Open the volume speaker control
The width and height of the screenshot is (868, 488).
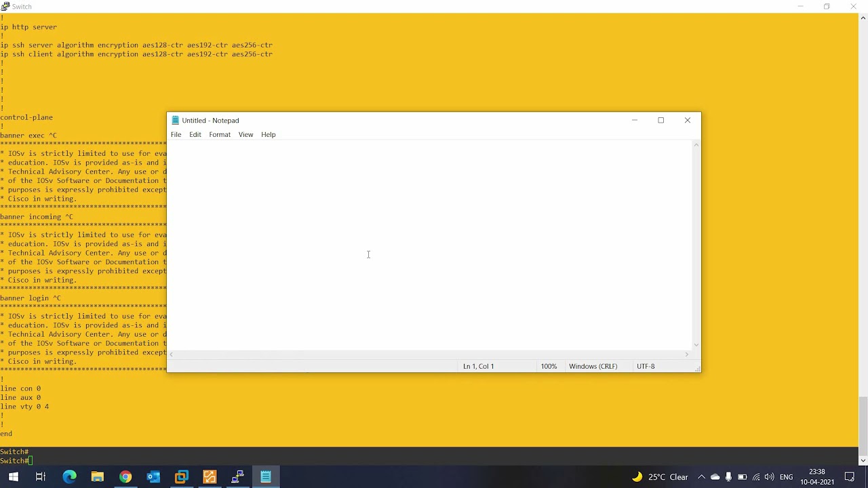(x=769, y=477)
